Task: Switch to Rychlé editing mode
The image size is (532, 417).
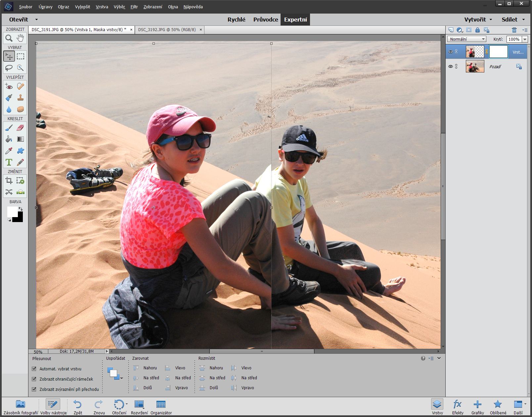Action: pos(236,20)
